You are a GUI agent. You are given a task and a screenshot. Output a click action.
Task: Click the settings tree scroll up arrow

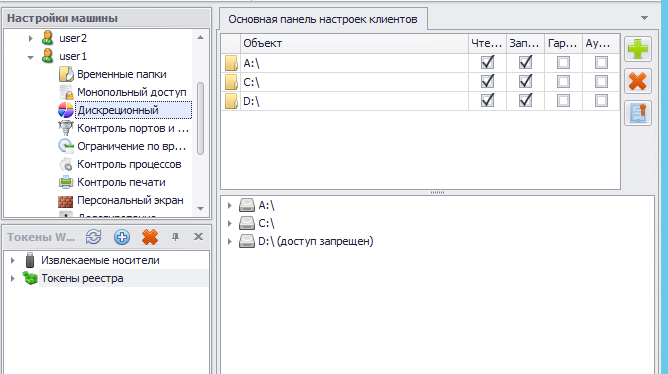tap(200, 37)
